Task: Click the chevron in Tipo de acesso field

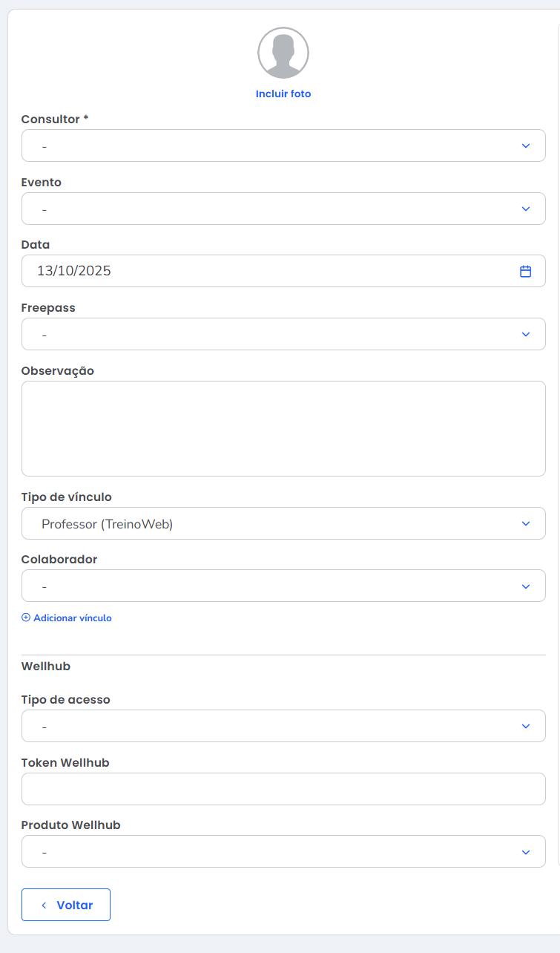Action: (525, 726)
